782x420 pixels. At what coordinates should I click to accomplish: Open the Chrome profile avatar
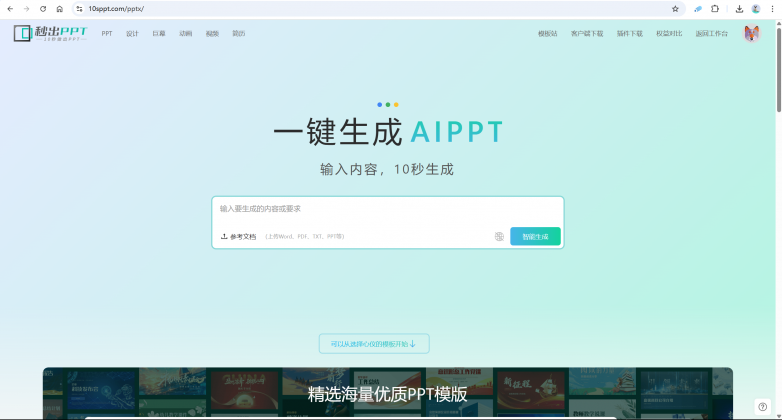pos(756,9)
